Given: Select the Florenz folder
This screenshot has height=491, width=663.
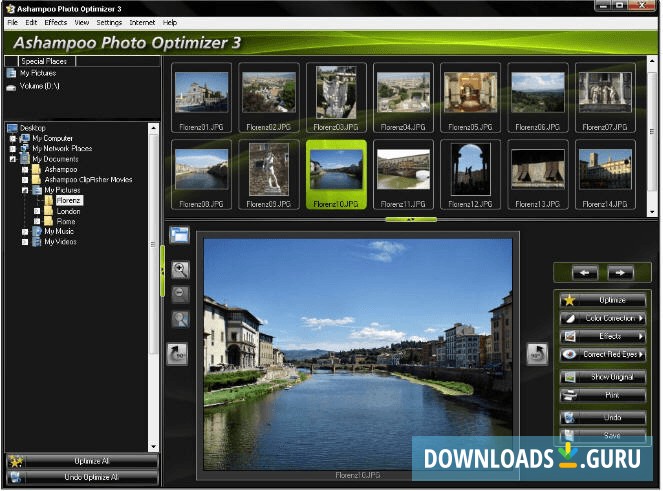Looking at the screenshot, I should (69, 200).
